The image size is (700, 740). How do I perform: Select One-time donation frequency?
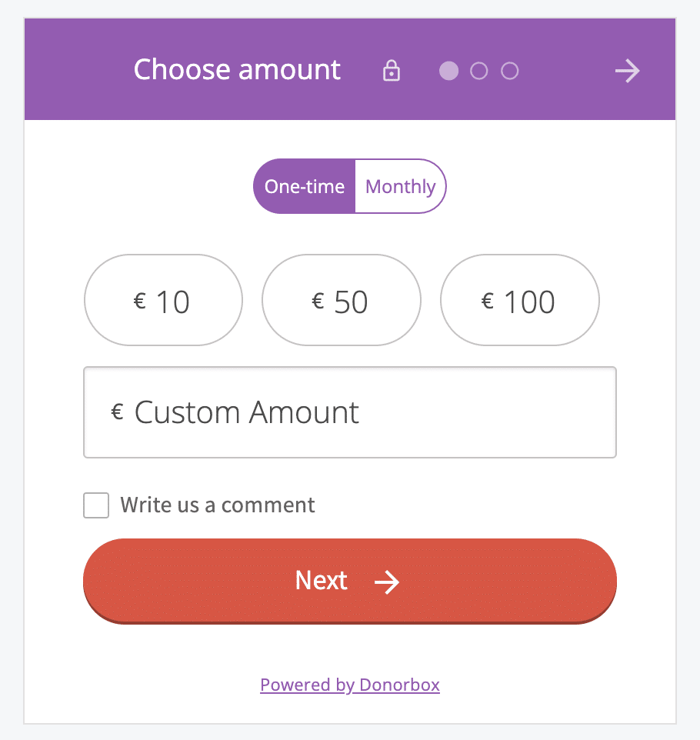pos(305,186)
